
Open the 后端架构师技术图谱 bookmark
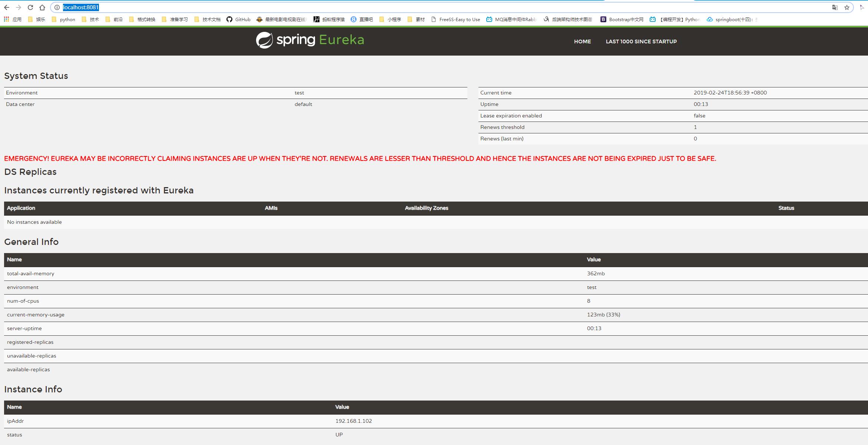pyautogui.click(x=568, y=19)
